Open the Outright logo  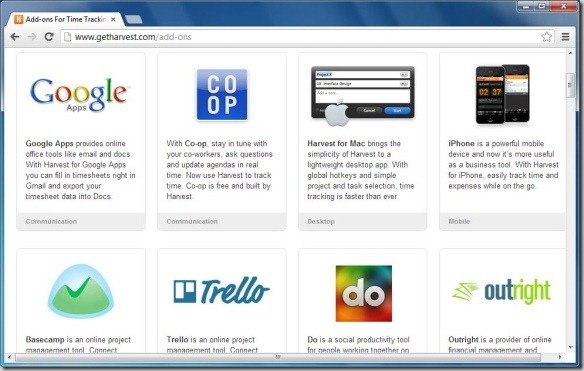pyautogui.click(x=501, y=291)
